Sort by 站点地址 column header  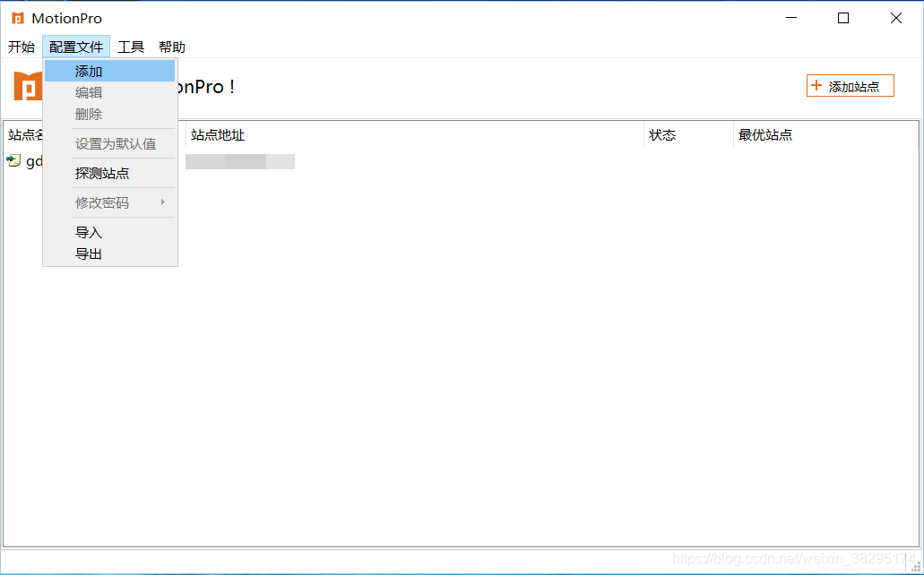point(415,135)
